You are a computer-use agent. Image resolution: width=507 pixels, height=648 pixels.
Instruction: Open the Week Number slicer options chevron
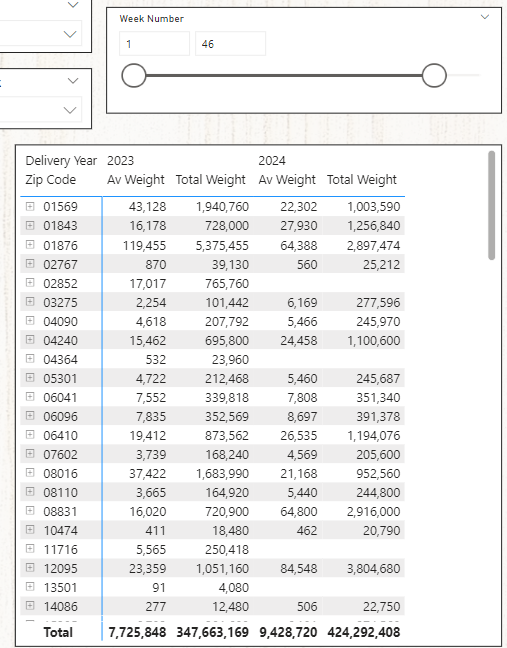point(485,17)
